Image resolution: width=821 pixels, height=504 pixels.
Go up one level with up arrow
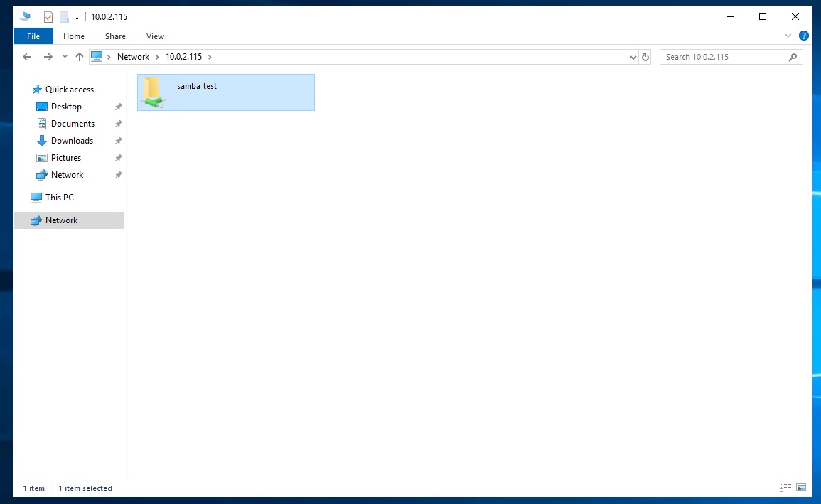[x=79, y=57]
